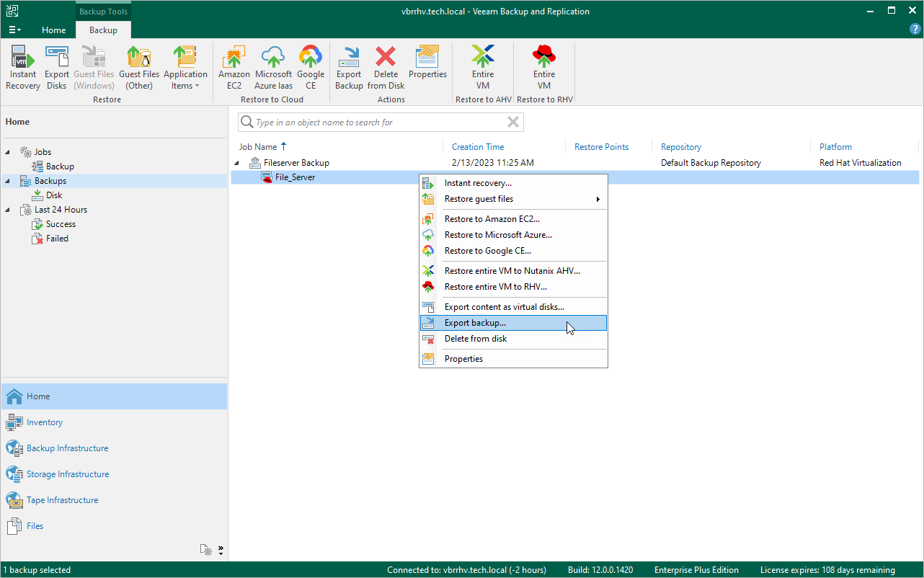Image resolution: width=924 pixels, height=578 pixels.
Task: Select the Backups tree node
Action: point(50,181)
